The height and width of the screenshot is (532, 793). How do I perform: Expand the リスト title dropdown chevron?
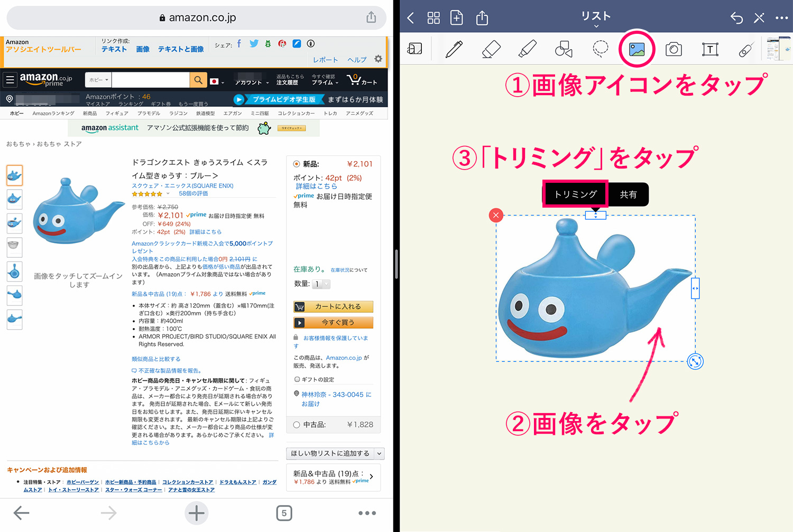coord(596,26)
